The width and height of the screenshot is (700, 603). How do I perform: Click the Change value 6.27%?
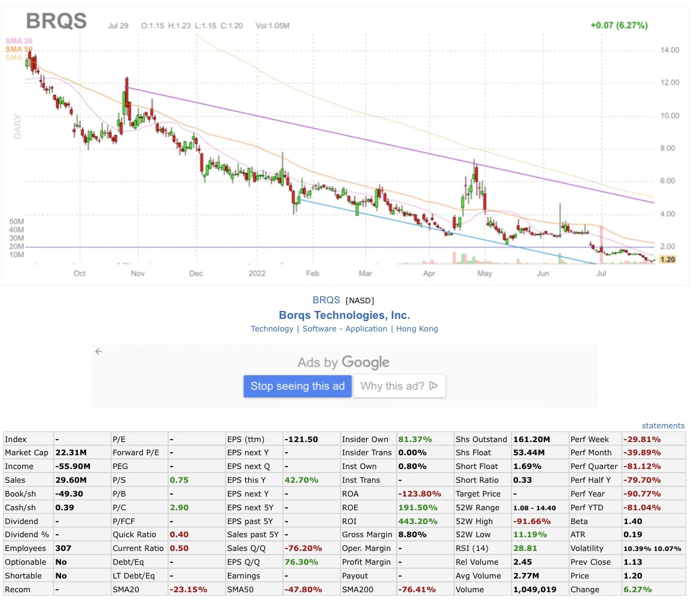pyautogui.click(x=638, y=590)
